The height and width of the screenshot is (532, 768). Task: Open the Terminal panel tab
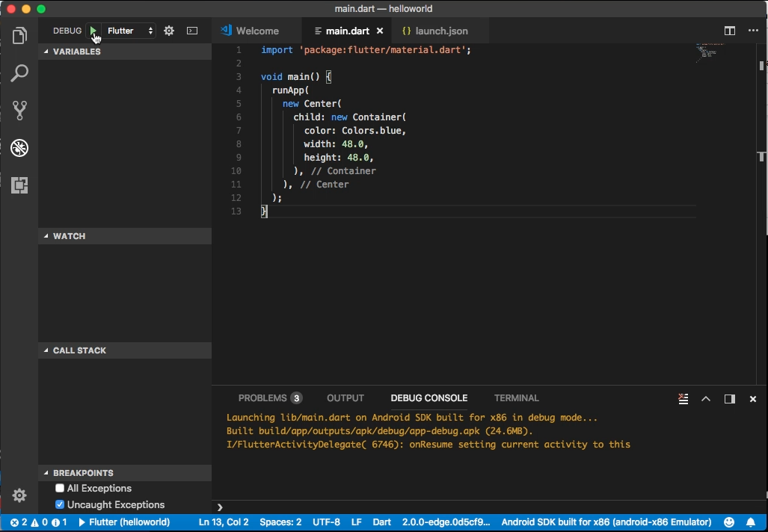pyautogui.click(x=516, y=398)
